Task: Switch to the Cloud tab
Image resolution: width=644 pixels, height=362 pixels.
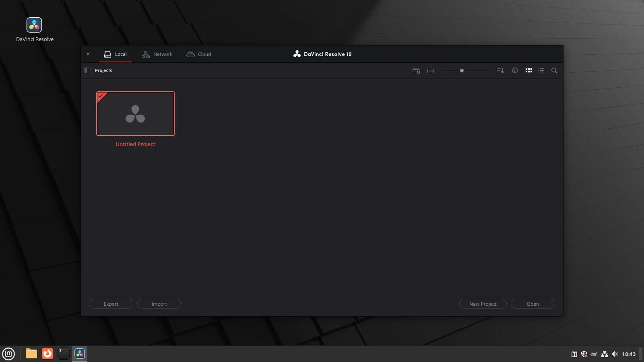Action: click(x=199, y=54)
